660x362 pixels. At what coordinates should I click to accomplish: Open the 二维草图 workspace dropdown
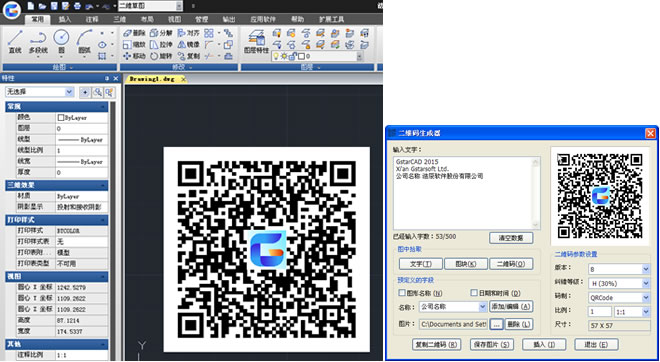pos(179,6)
